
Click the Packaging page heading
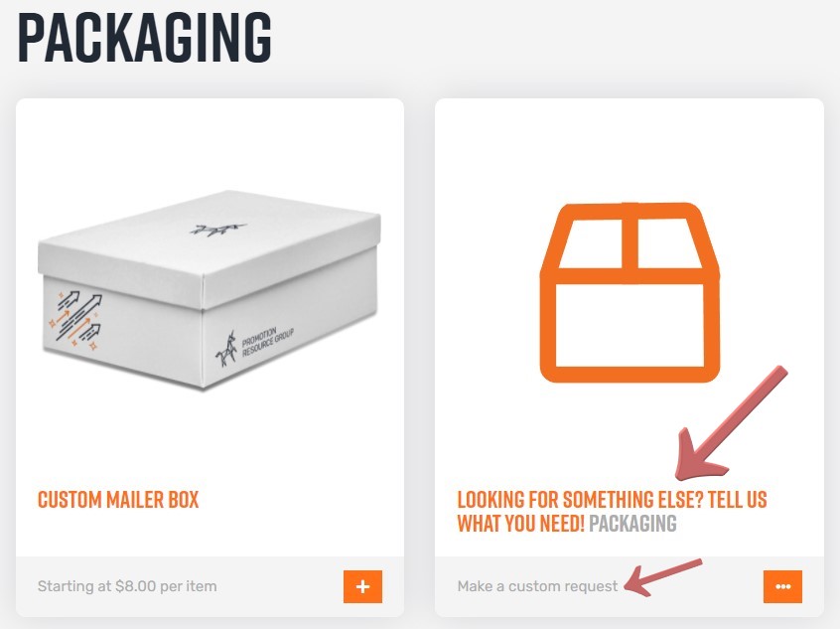(x=145, y=38)
